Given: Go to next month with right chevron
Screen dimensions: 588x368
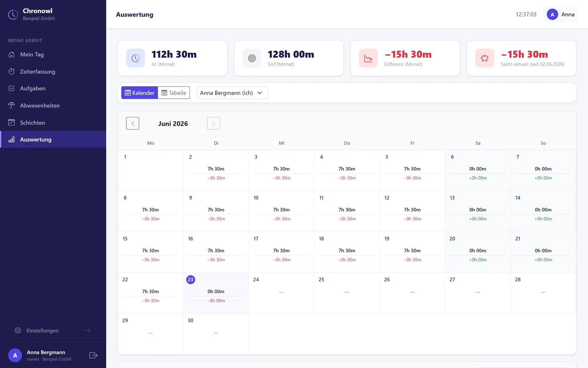Looking at the screenshot, I should pyautogui.click(x=213, y=123).
